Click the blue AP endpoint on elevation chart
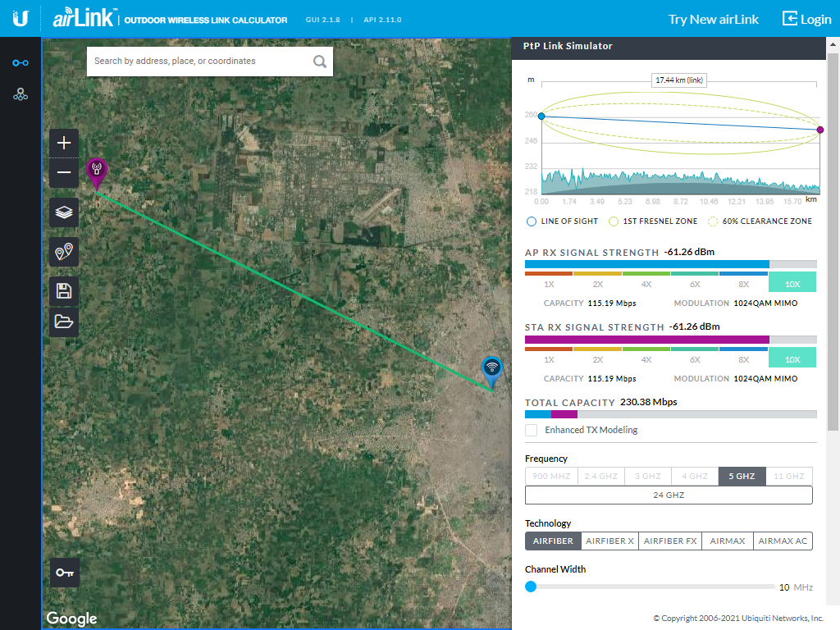The width and height of the screenshot is (840, 630). 541,116
